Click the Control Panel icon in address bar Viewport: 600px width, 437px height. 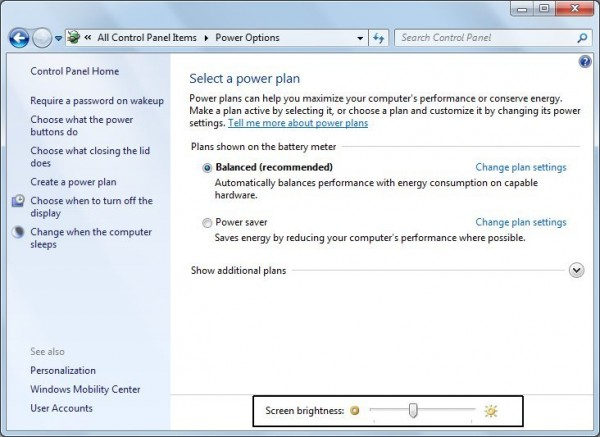click(73, 38)
